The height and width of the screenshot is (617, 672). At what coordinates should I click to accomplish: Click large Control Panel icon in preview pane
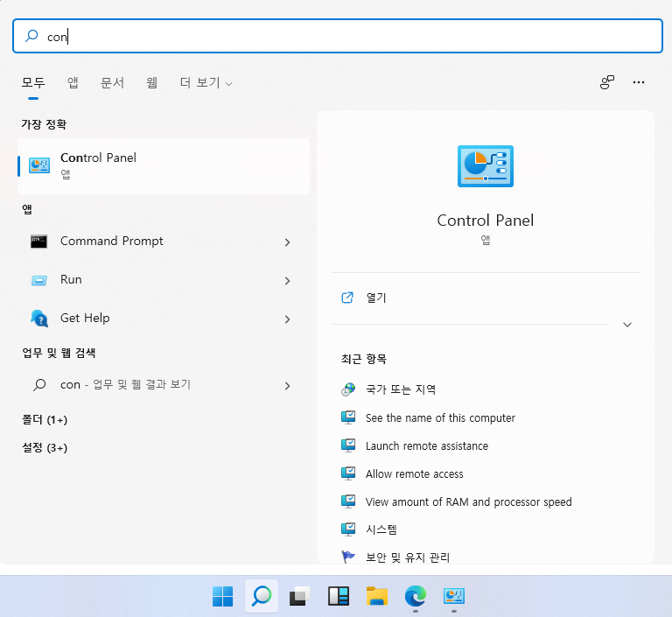pos(485,166)
